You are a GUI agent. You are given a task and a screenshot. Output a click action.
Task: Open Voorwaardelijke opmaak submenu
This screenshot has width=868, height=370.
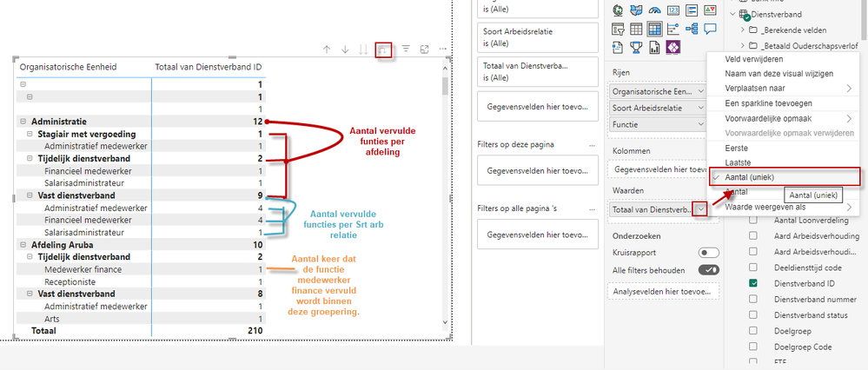(x=785, y=118)
